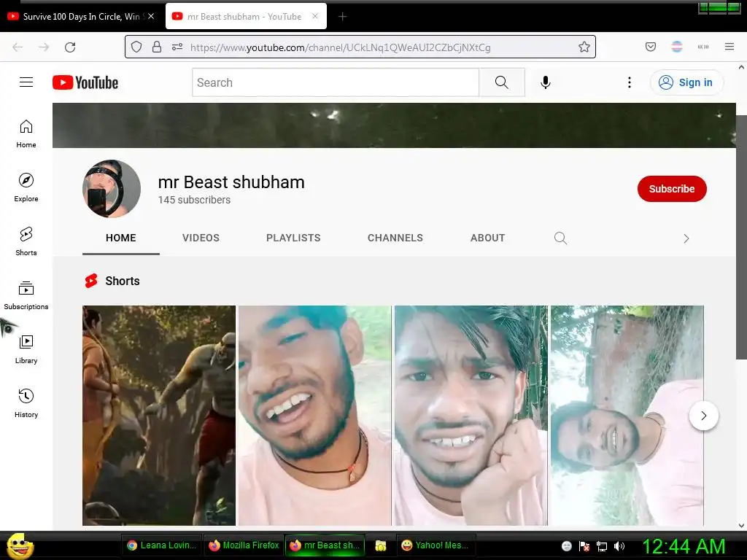The width and height of the screenshot is (747, 560).
Task: Reload the page with the refresh icon
Action: point(70,47)
